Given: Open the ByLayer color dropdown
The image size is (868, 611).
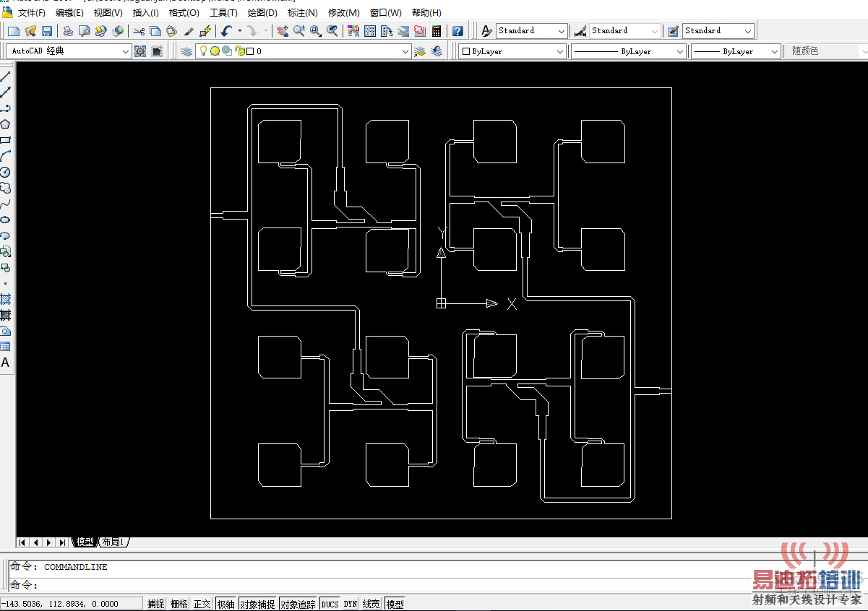Looking at the screenshot, I should coord(512,51).
